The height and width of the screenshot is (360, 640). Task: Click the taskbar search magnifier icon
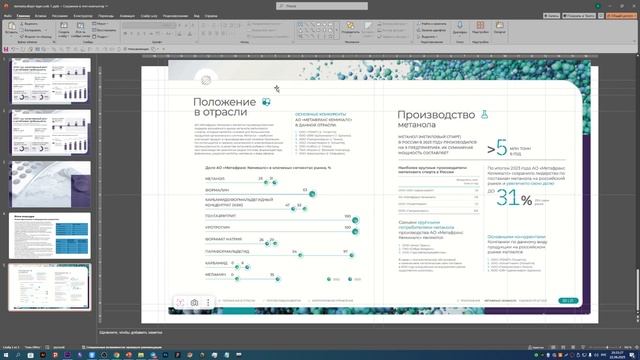pyautogui.click(x=18, y=356)
